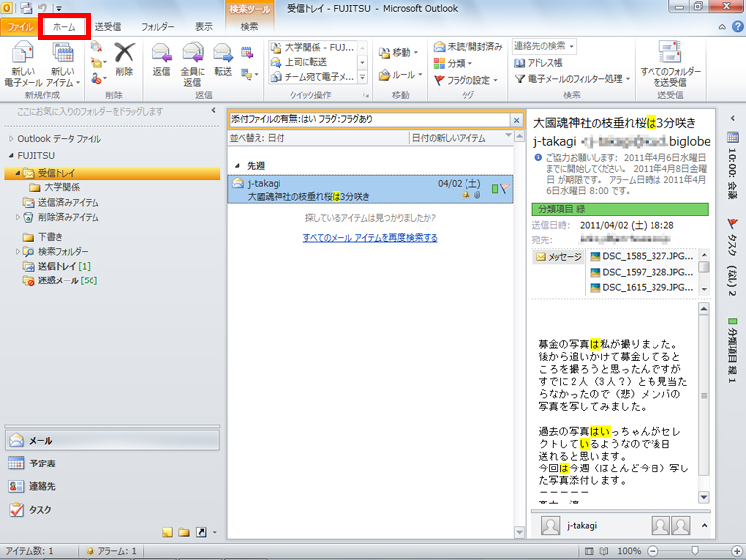Screen dimensions: 746x560
Task: Toggle 未読/開封済み status
Action: click(467, 46)
